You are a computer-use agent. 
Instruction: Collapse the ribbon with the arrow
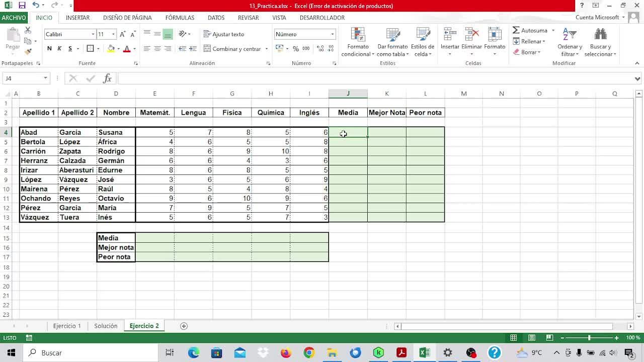(637, 63)
